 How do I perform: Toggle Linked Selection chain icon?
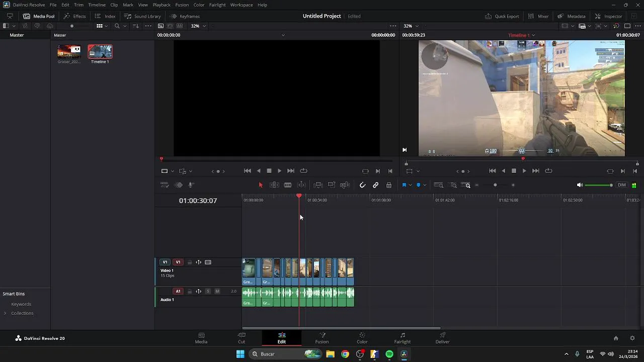click(x=376, y=185)
